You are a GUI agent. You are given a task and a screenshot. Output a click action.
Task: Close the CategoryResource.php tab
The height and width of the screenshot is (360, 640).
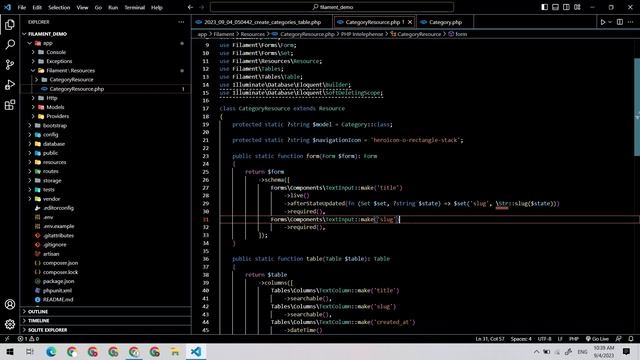coord(410,22)
